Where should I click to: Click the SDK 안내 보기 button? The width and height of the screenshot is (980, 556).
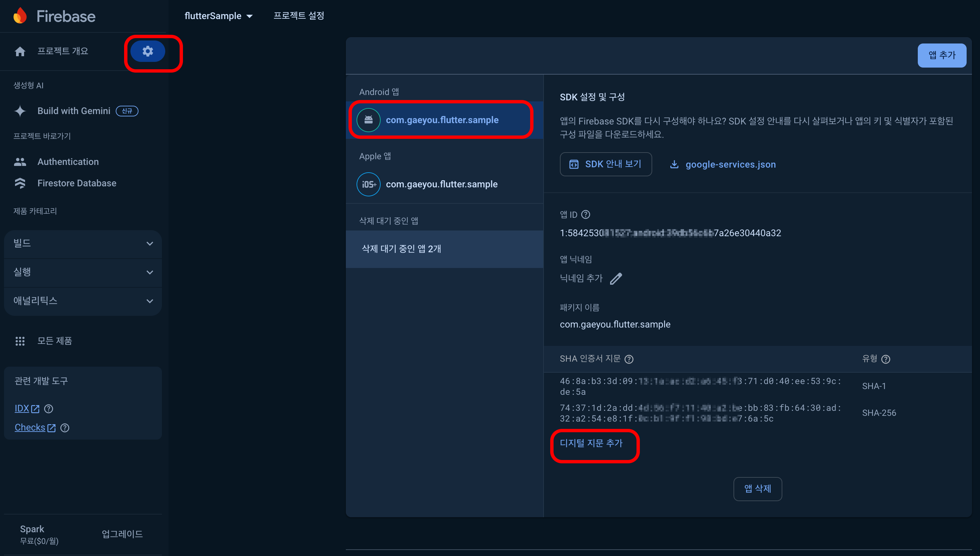tap(605, 164)
